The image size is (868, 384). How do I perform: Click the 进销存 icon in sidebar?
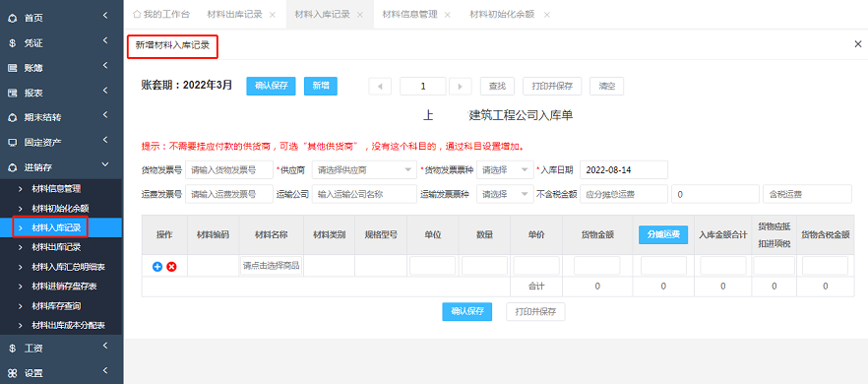(12, 167)
